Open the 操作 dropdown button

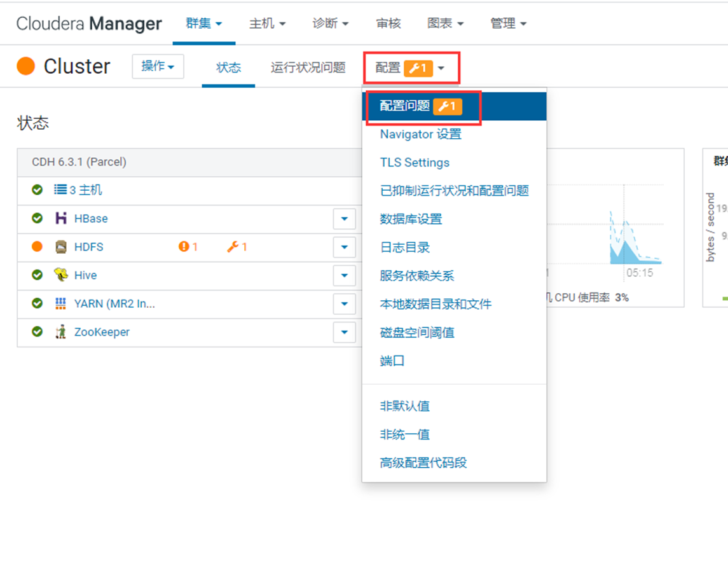(158, 66)
